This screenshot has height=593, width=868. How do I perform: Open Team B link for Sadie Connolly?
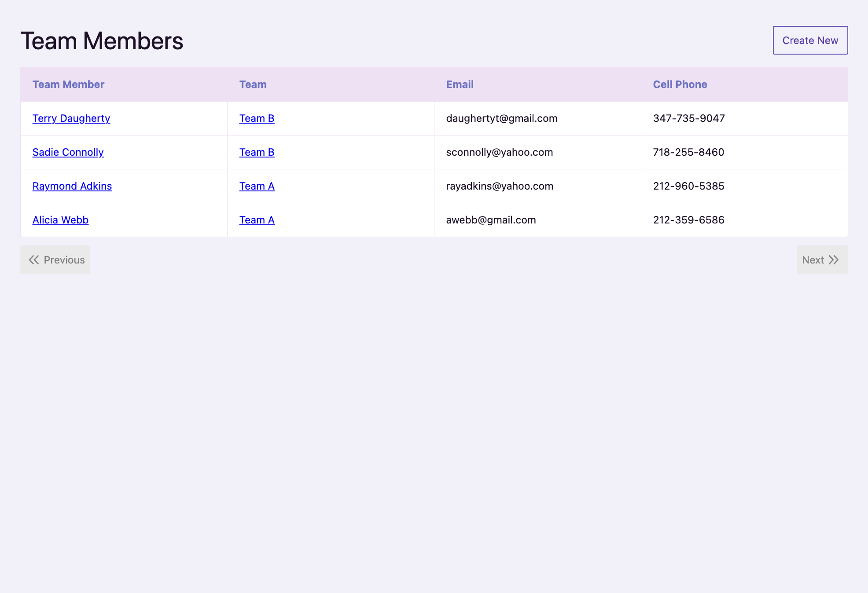[257, 152]
